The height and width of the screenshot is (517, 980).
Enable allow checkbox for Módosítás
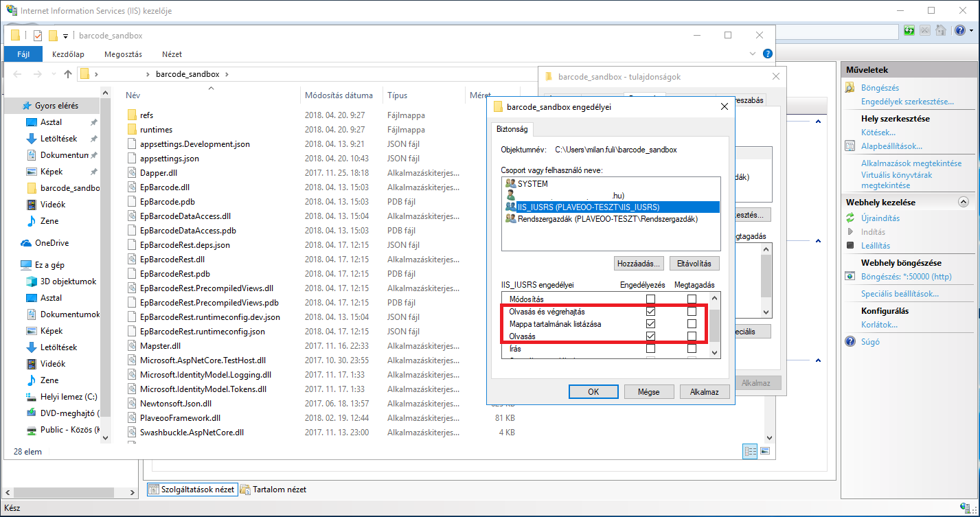tap(650, 299)
